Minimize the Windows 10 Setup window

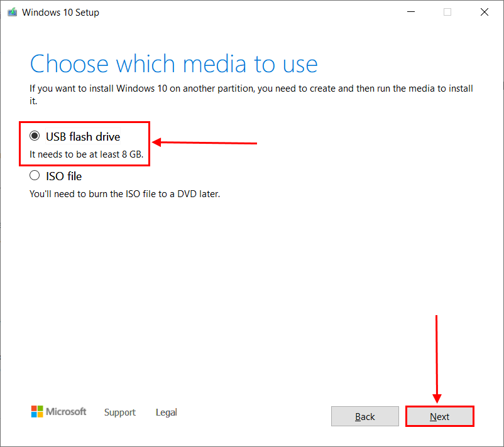411,12
